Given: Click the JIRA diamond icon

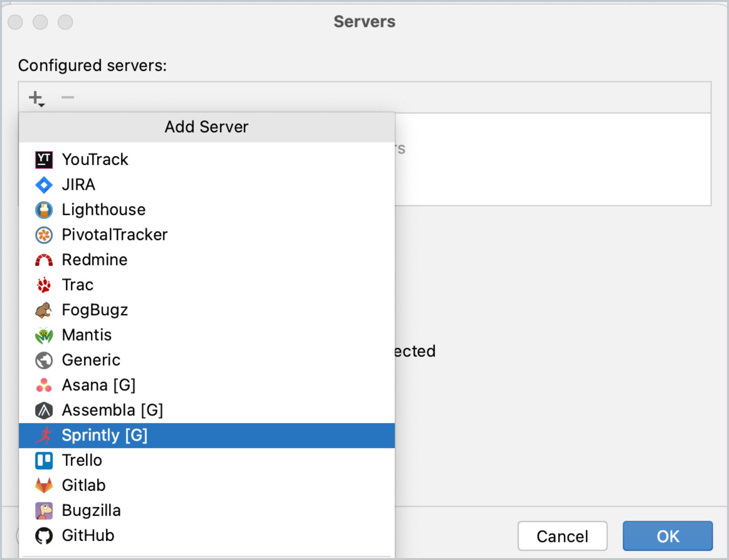Looking at the screenshot, I should [x=44, y=185].
